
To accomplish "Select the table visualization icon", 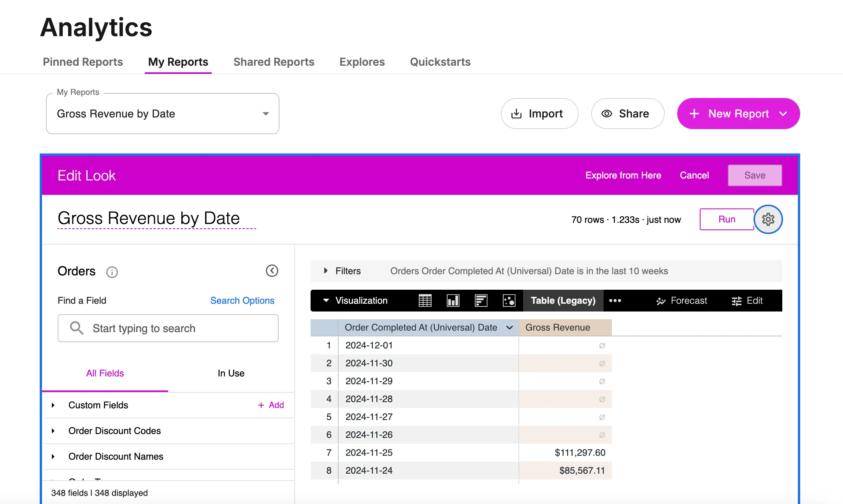I will [x=425, y=301].
